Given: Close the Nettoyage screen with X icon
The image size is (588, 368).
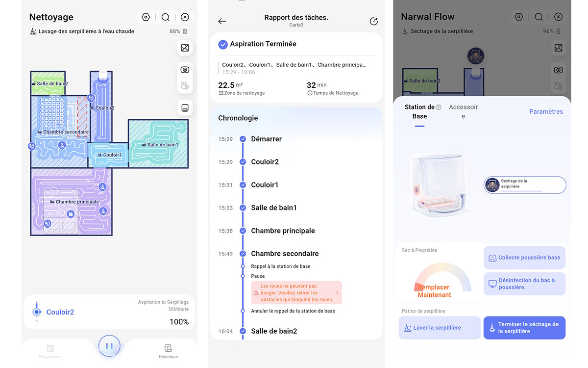Looking at the screenshot, I should point(185,17).
